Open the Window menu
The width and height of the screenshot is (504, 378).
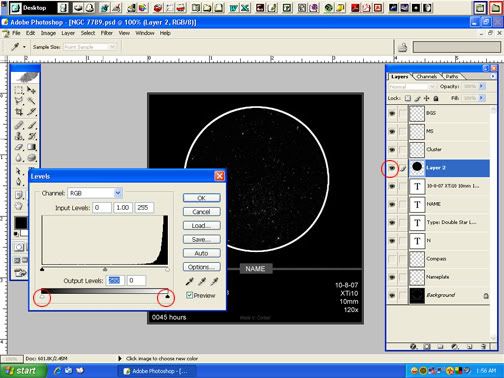145,33
